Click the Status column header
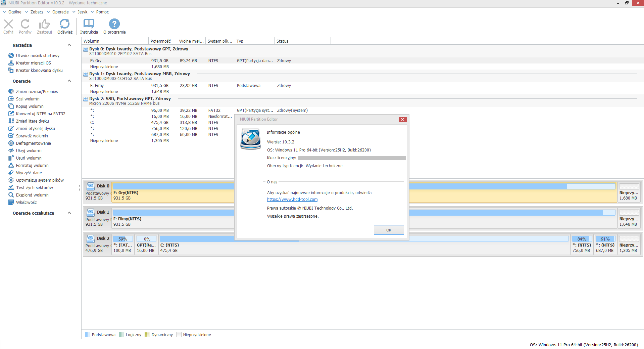 coord(303,41)
